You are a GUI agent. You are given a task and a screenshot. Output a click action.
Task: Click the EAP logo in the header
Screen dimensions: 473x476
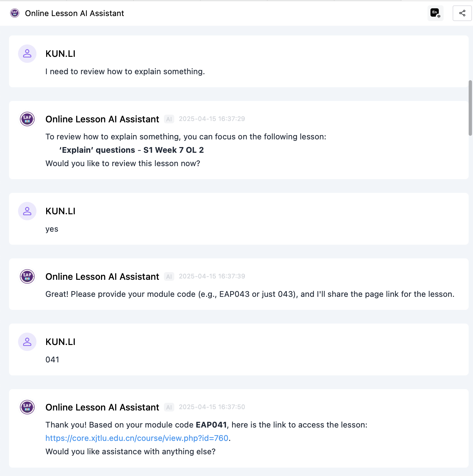click(15, 13)
